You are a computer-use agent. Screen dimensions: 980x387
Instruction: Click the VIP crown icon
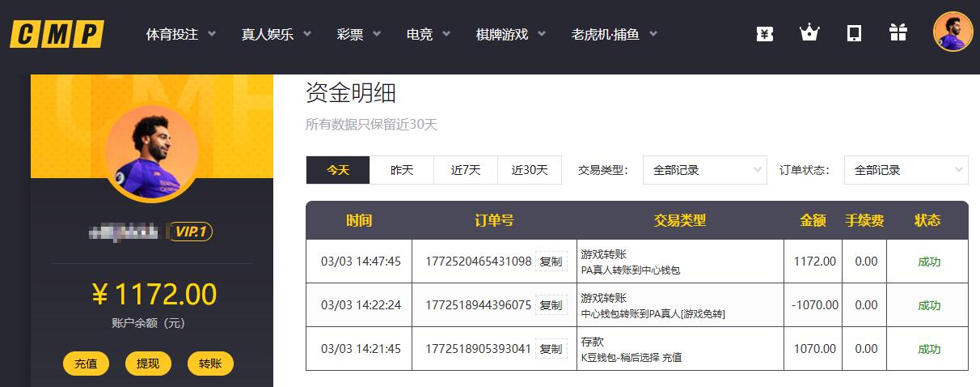coord(809,33)
